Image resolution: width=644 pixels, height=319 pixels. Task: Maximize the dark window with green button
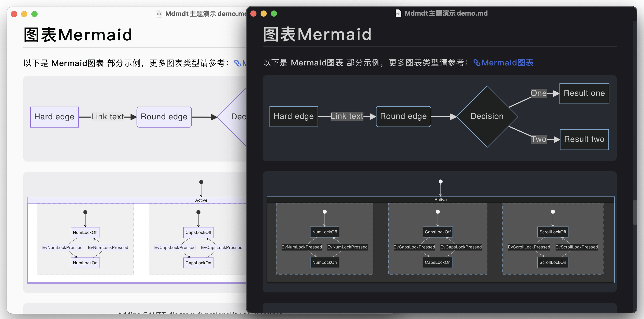point(274,14)
